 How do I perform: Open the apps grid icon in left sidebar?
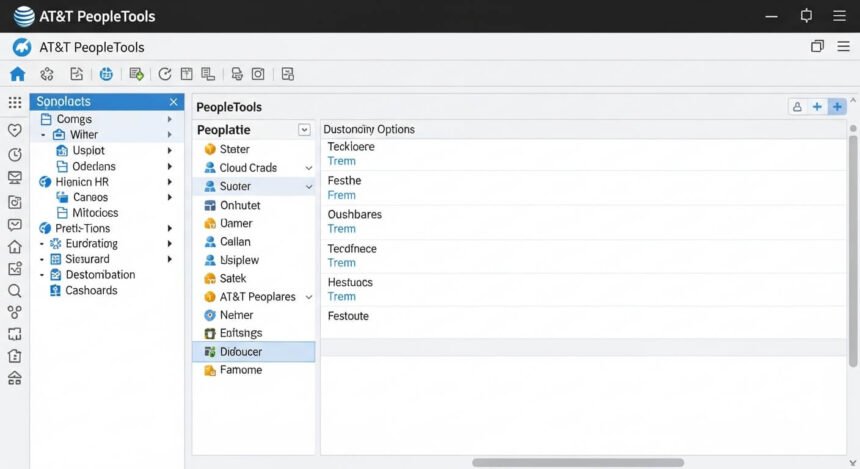[x=15, y=103]
